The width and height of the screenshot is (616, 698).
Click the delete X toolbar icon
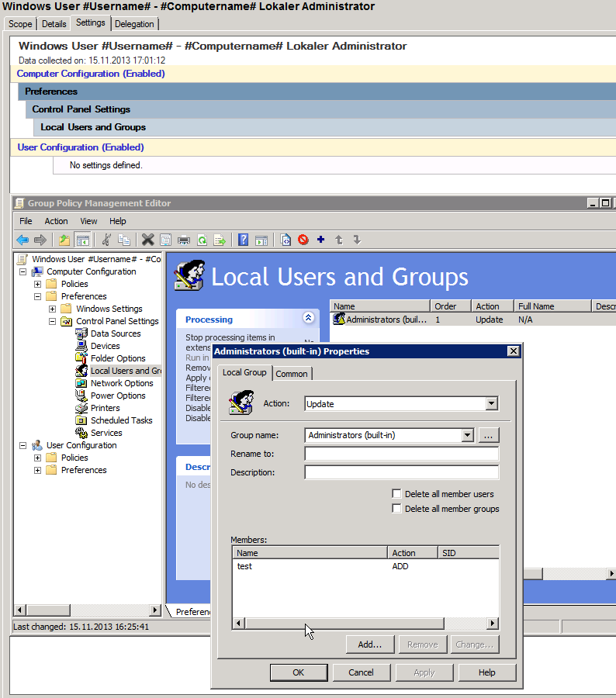(x=147, y=240)
